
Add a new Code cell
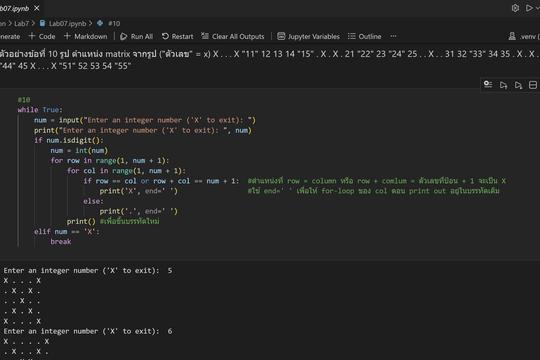click(42, 36)
